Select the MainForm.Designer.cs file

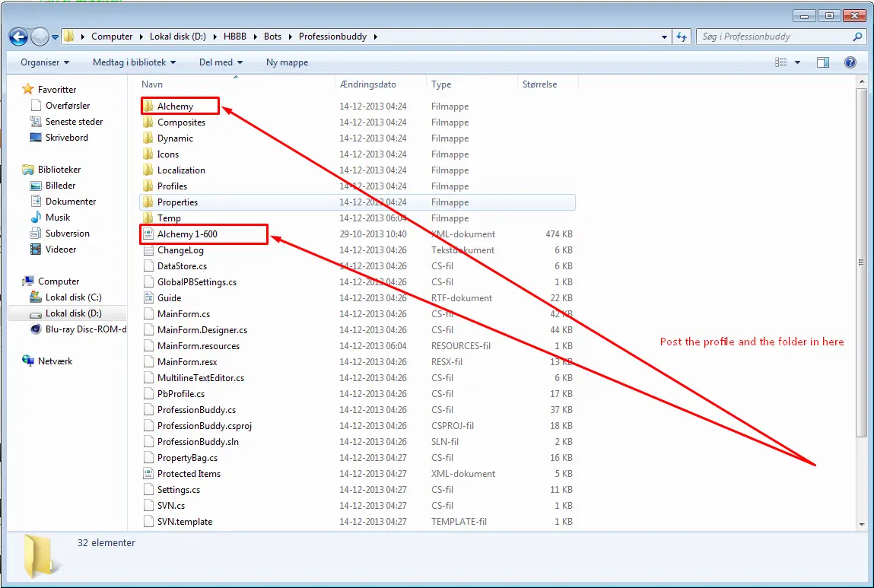202,330
